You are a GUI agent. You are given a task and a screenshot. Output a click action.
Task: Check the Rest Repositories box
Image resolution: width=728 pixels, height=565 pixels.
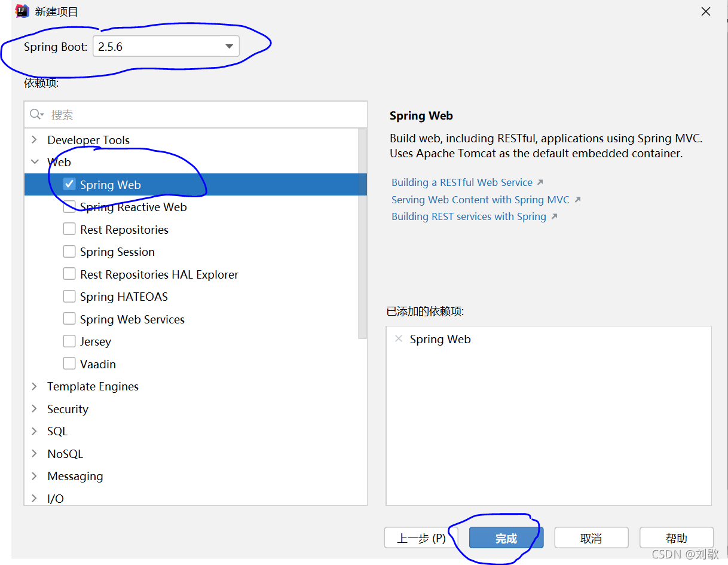[69, 229]
